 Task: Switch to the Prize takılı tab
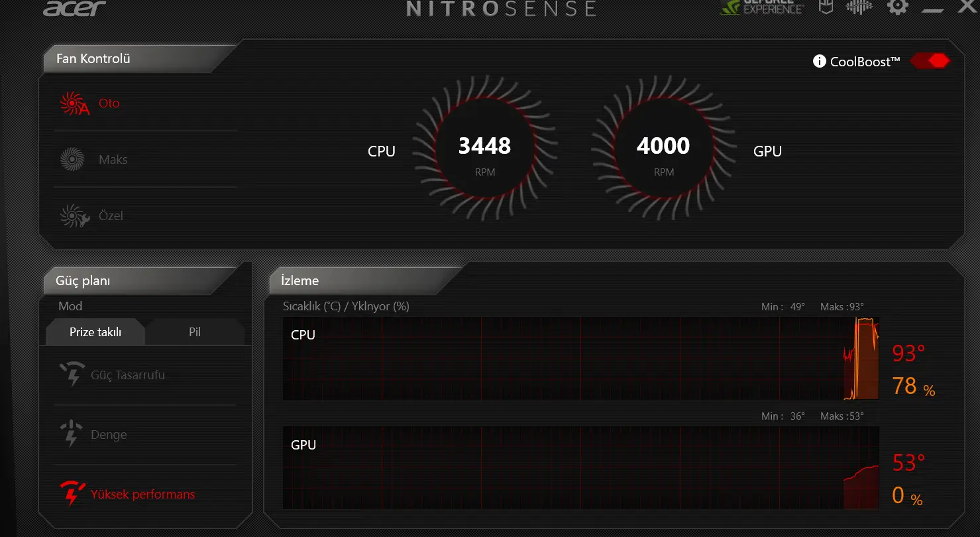point(95,332)
